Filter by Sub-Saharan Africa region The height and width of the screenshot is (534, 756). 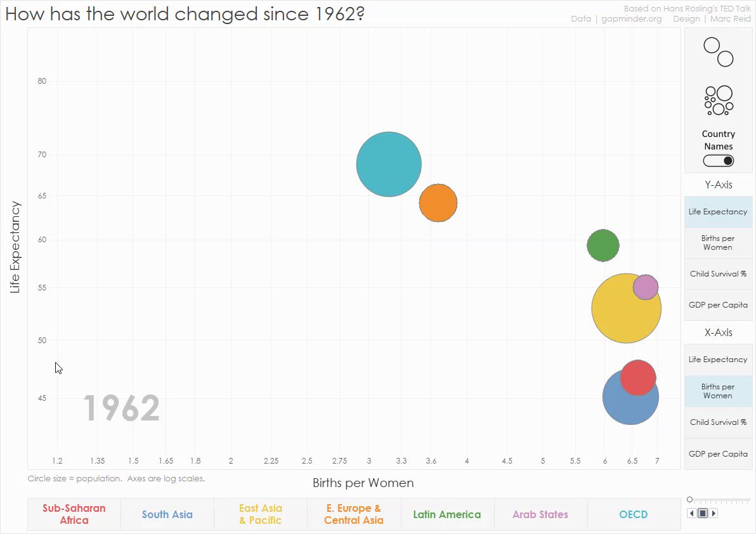(x=74, y=514)
